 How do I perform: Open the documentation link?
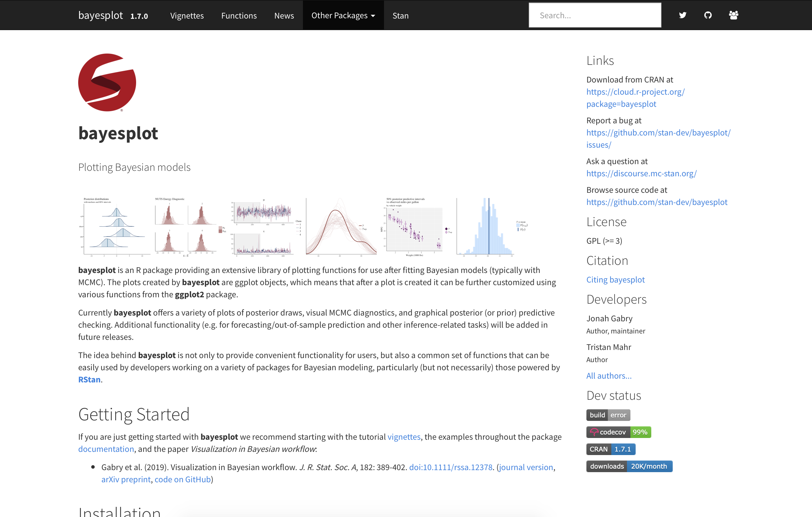coord(106,449)
